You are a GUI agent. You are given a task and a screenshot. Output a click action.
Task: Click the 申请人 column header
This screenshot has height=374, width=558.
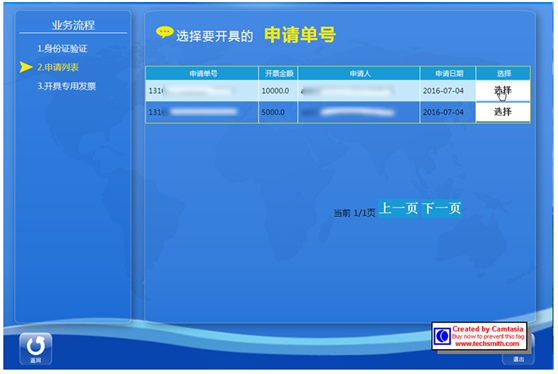[x=359, y=73]
